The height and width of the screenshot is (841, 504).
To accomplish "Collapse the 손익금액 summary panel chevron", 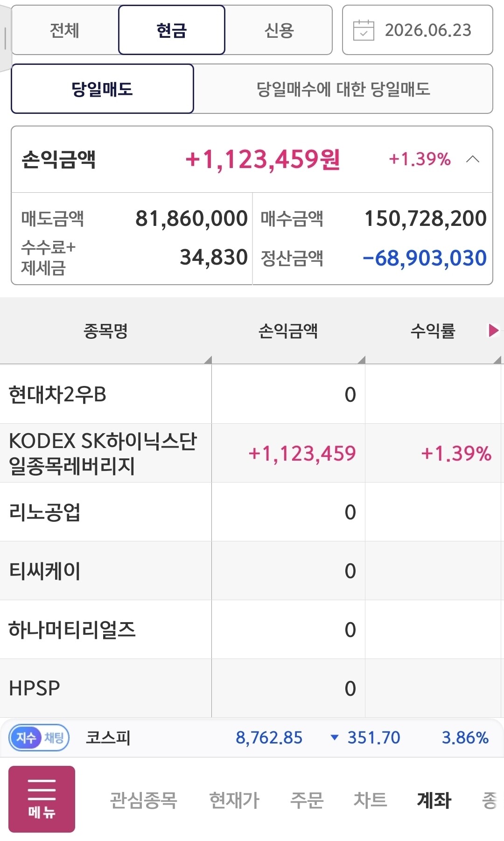I will click(x=473, y=159).
